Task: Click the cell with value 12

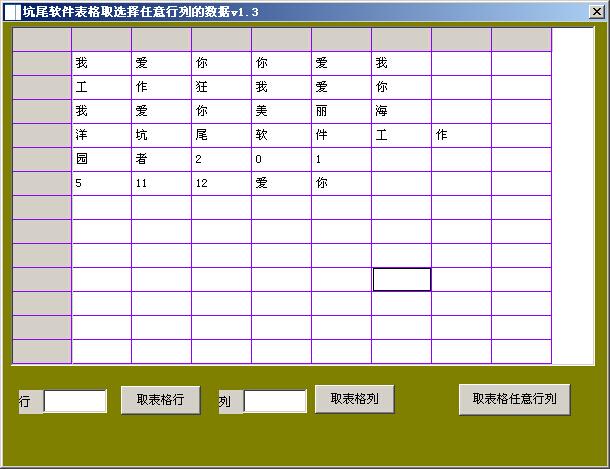Action: [221, 183]
